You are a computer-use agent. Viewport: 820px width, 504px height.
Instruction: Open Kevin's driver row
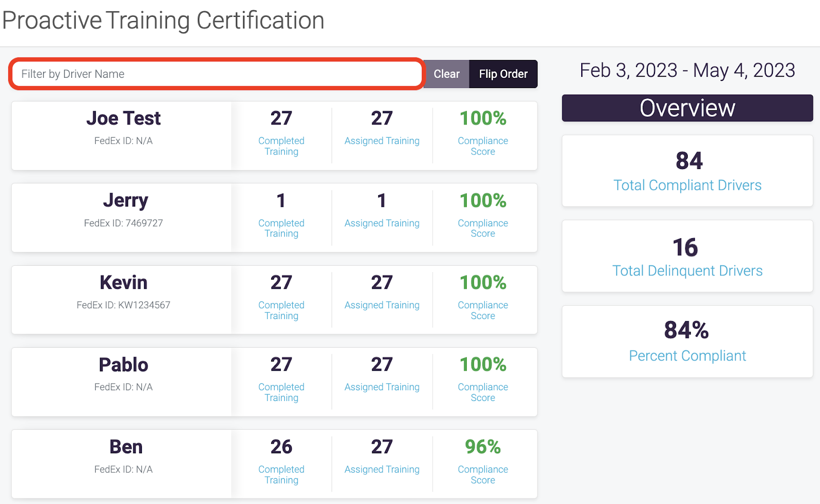pyautogui.click(x=274, y=300)
